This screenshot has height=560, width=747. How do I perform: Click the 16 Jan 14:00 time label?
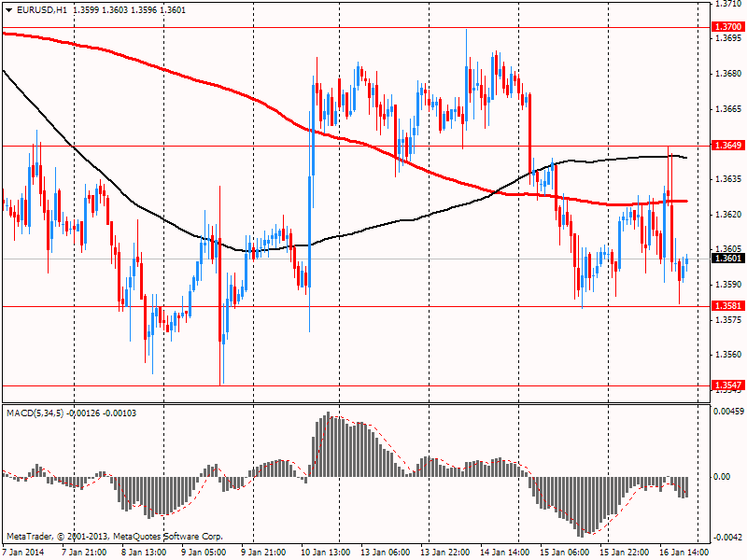684,553
